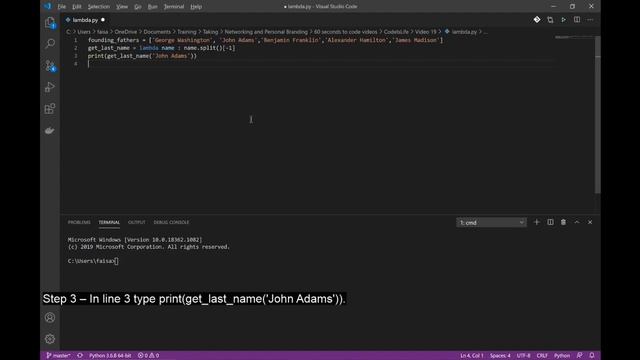Click Ln 4, Col 1 in status bar

(x=472, y=356)
